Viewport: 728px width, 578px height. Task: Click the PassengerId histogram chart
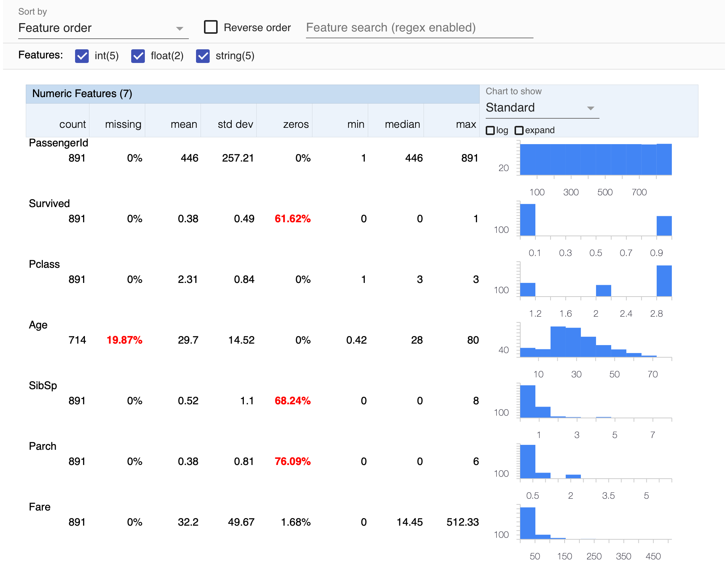point(595,160)
